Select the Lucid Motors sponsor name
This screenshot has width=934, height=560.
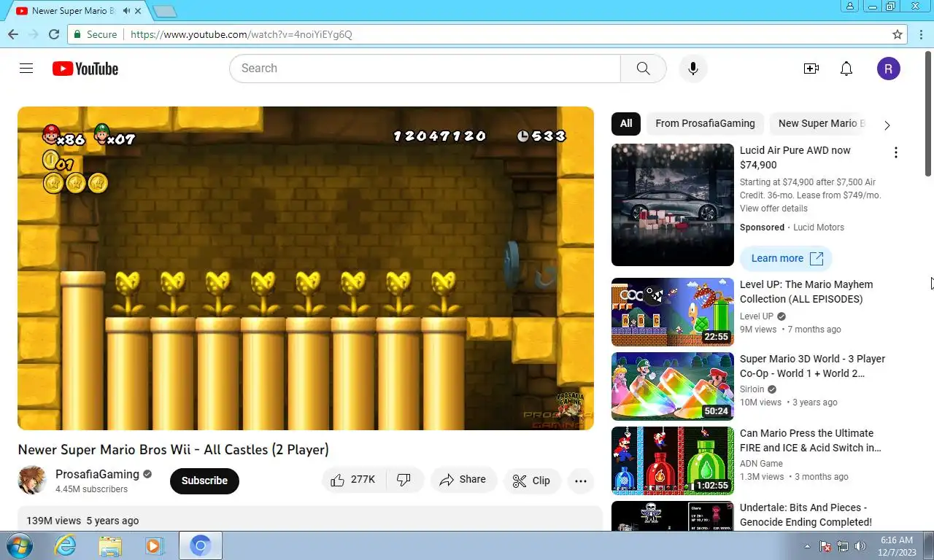(x=819, y=227)
